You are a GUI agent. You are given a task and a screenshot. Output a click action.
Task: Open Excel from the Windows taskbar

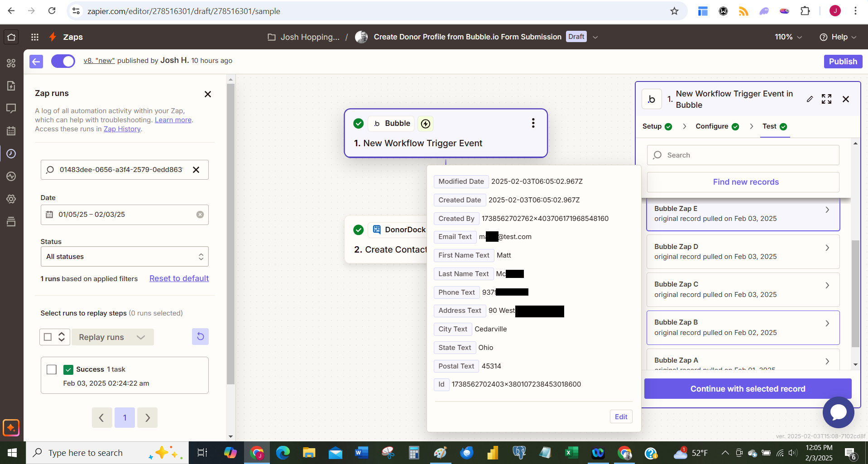click(571, 453)
